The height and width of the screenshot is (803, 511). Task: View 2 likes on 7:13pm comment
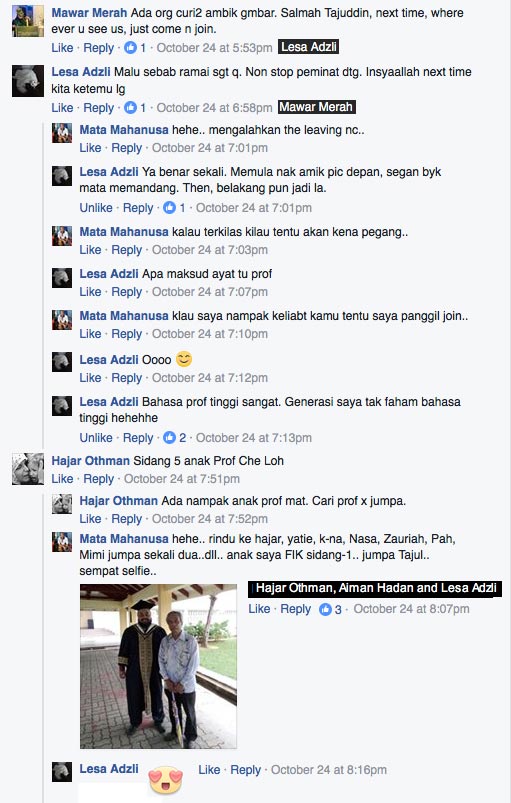coord(175,438)
